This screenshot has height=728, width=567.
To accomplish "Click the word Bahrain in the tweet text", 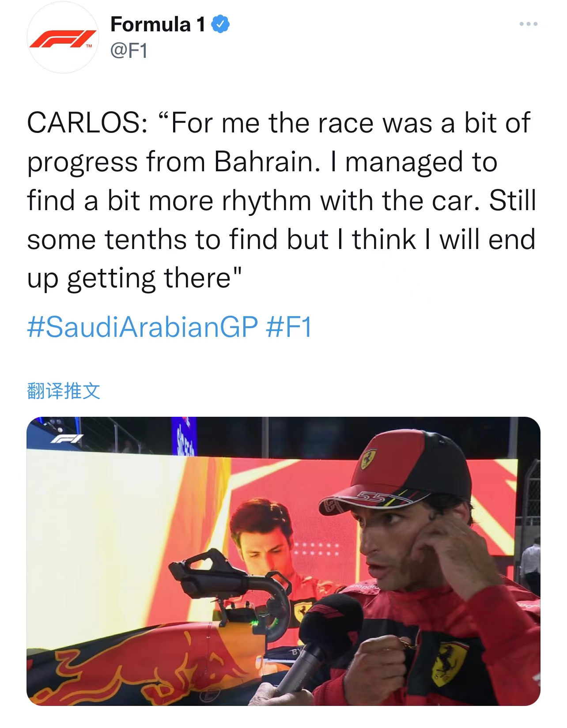I will tap(267, 162).
